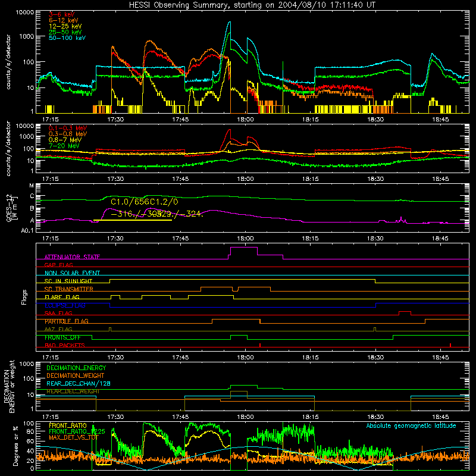Click the 'A0.1' tick in GOES panel
This screenshot has width=476, height=476.
pos(27,231)
